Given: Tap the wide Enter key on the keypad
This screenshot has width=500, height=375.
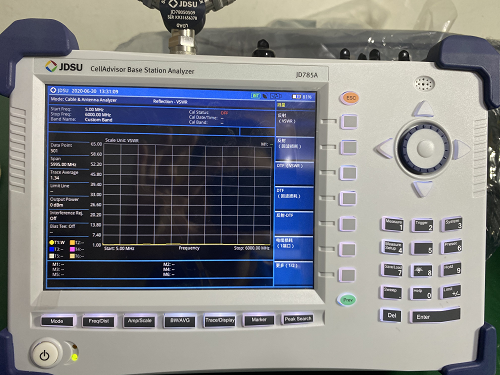Looking at the screenshot, I should click(435, 315).
